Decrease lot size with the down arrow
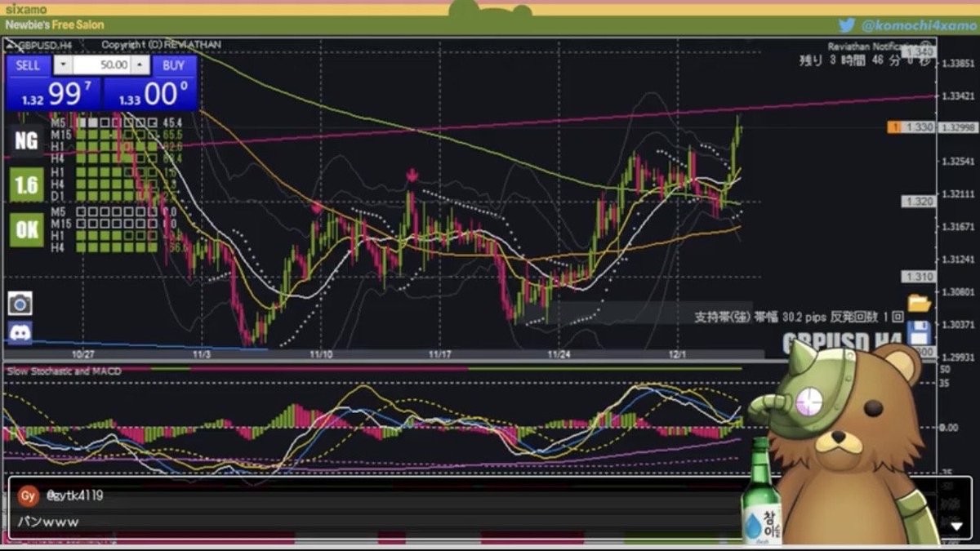Viewport: 980px width, 551px height. [x=63, y=65]
